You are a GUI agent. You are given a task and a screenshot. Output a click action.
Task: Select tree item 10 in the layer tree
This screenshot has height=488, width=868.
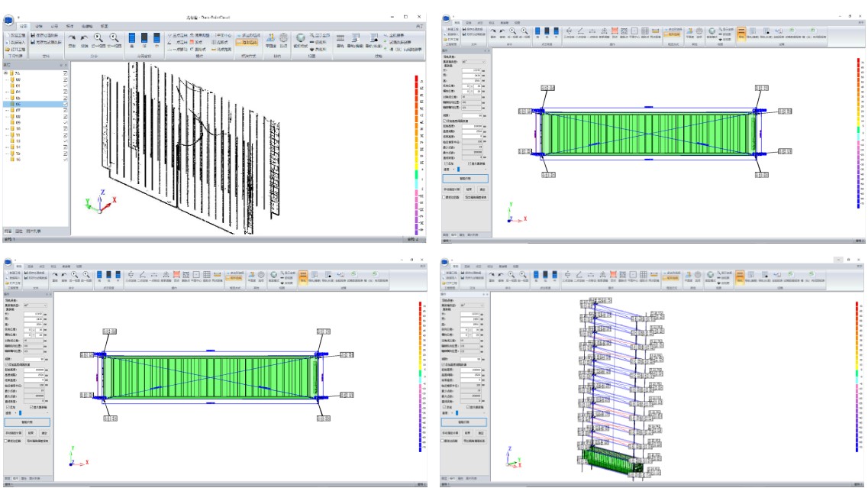pos(18,129)
